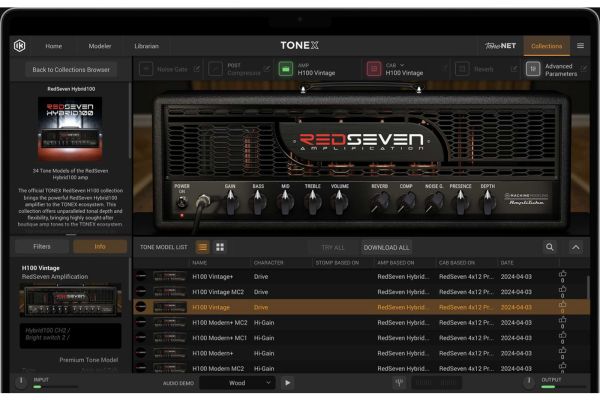
Task: Click the H100 Vintage info panel thumbnail
Action: 71,301
